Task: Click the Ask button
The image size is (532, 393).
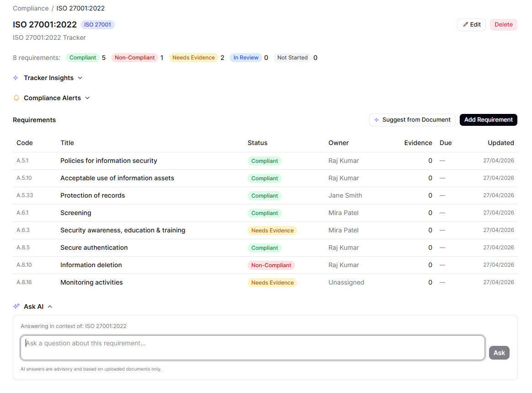Action: 499,353
